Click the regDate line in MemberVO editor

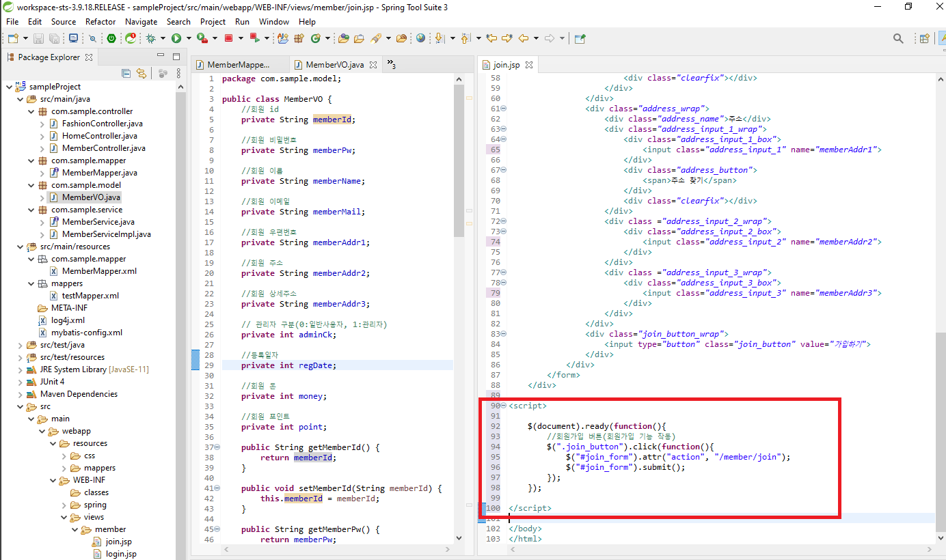337,365
